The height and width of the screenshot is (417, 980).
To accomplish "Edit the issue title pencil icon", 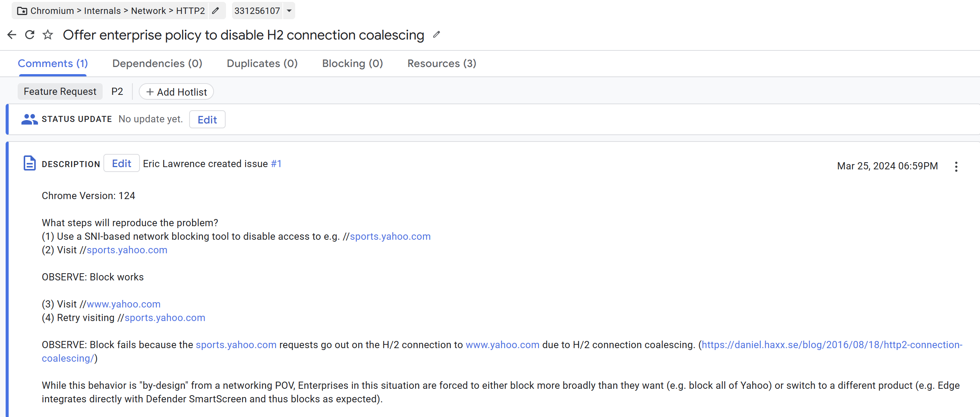I will (x=436, y=35).
